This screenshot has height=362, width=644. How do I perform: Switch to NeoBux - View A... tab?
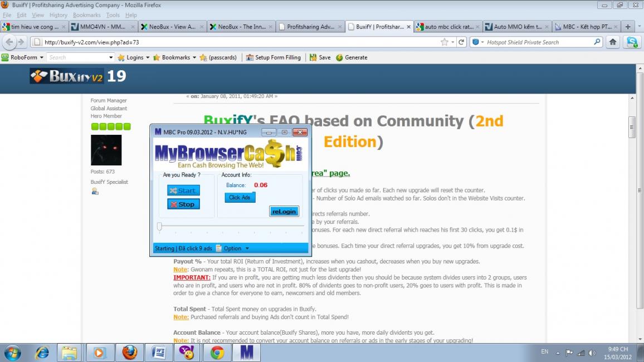point(172,27)
